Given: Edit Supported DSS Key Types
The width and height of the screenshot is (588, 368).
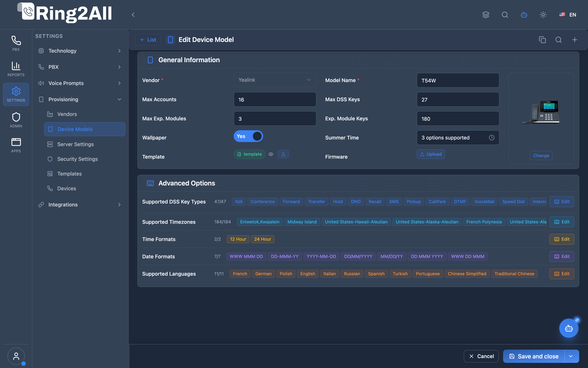Looking at the screenshot, I should click(562, 201).
